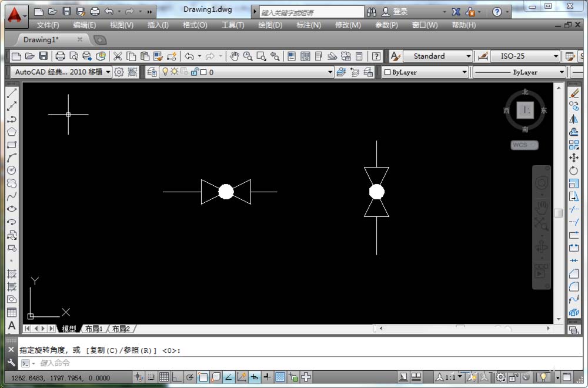Select the Multiline Text tool
The width and height of the screenshot is (588, 388).
coord(12,326)
